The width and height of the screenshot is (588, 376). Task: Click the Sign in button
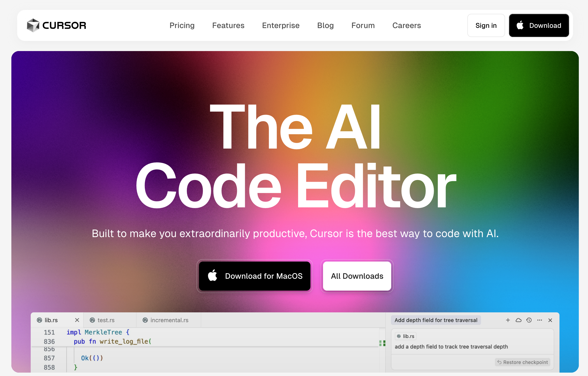[x=486, y=25]
